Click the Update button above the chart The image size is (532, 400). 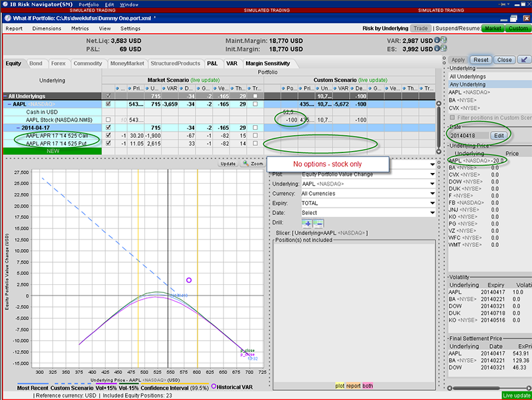(x=228, y=164)
